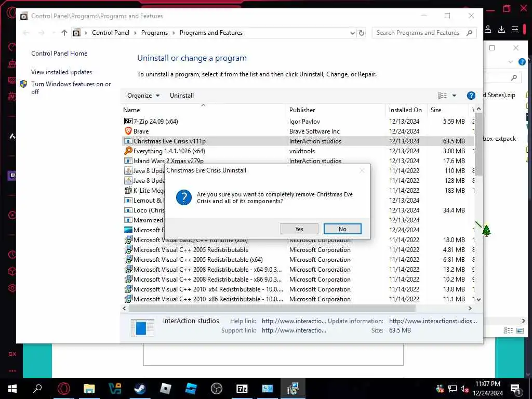532x399 pixels.
Task: Select Christmas Eve Crisis v111p row icon
Action: (x=128, y=141)
